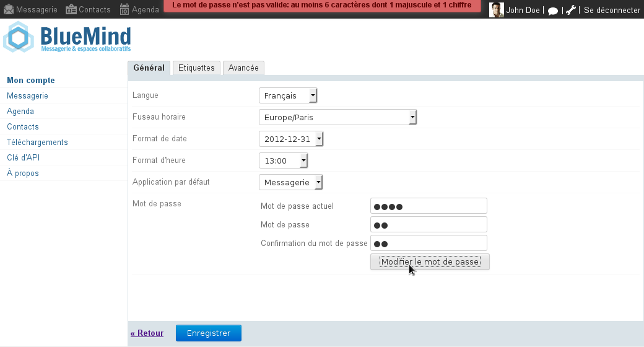Open Contacts via the top bar icon
Image resolution: width=644 pixels, height=347 pixels.
pyautogui.click(x=71, y=9)
